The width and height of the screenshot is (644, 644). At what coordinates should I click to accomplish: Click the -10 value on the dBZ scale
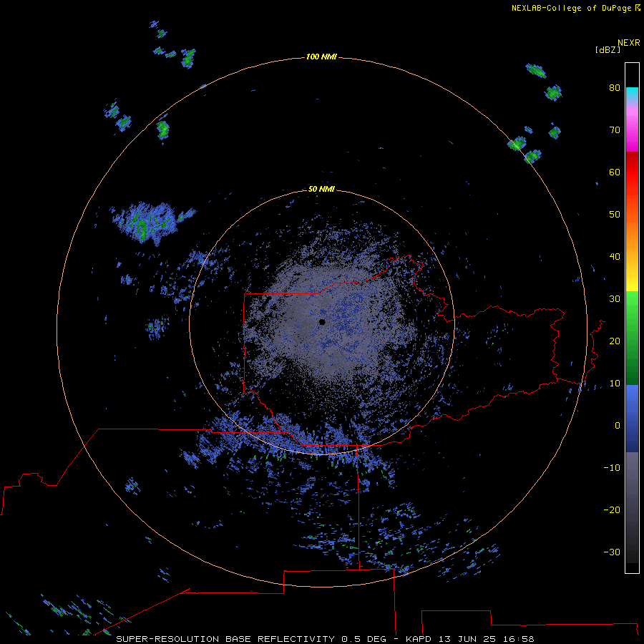[x=612, y=467]
